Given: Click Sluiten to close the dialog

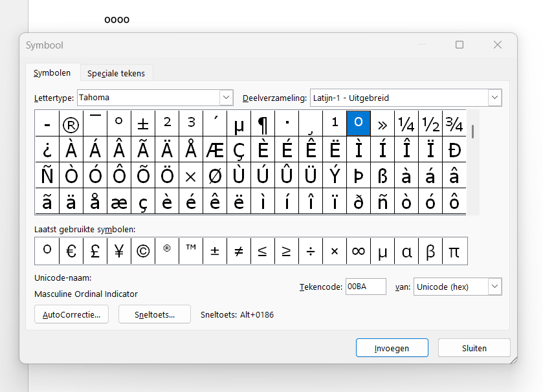Looking at the screenshot, I should (474, 348).
